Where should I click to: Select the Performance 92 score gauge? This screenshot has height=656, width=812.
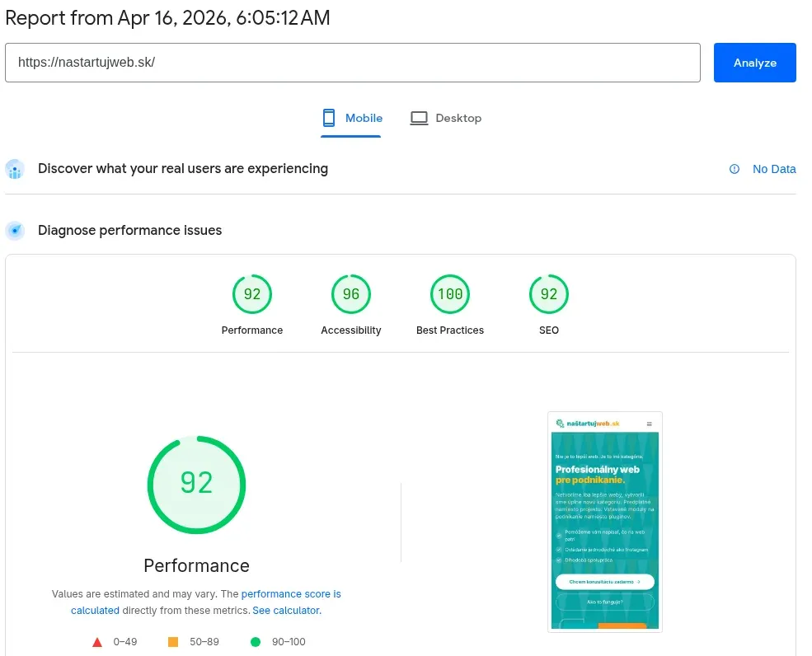(x=252, y=294)
